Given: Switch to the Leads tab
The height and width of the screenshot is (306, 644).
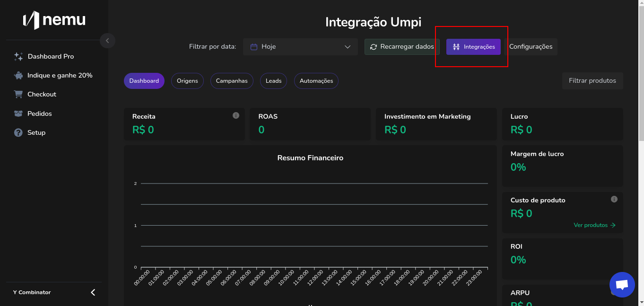Looking at the screenshot, I should click(x=273, y=81).
